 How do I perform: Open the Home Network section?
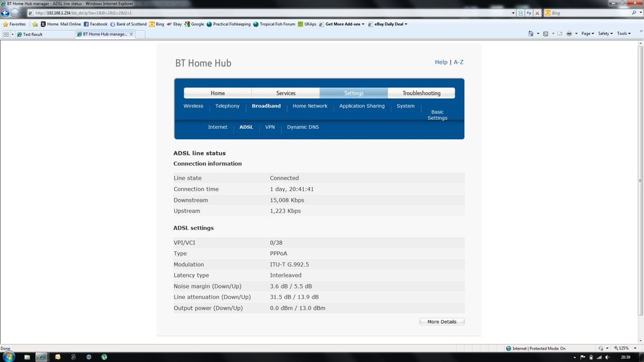point(310,106)
